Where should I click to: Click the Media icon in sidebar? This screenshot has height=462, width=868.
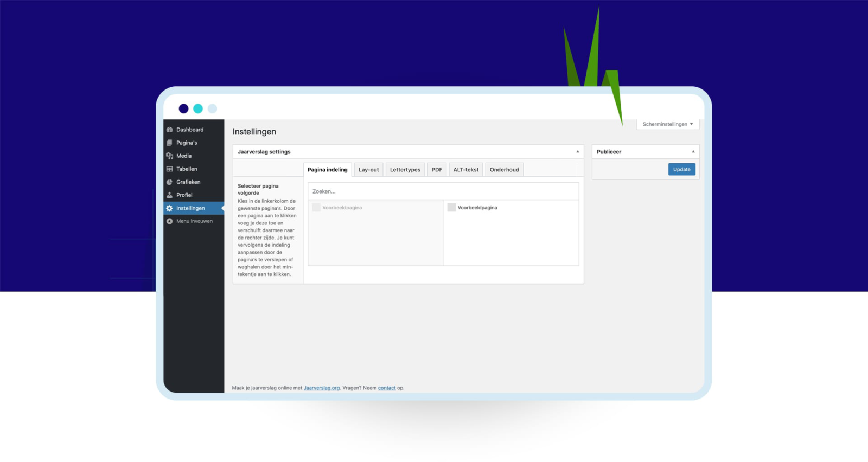(170, 156)
